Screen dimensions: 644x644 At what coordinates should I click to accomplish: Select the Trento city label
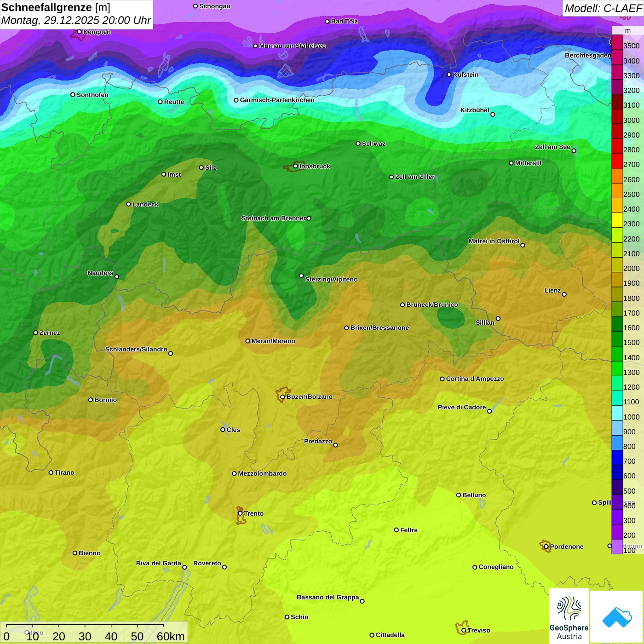pyautogui.click(x=254, y=513)
